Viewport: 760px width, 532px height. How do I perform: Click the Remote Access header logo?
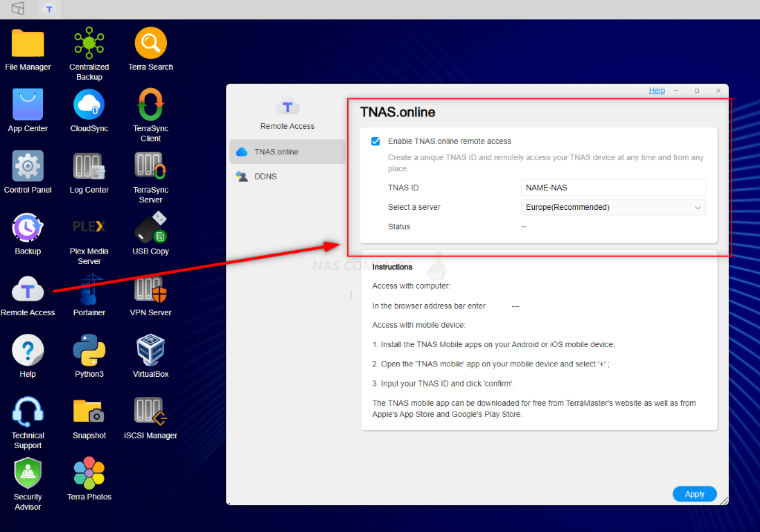click(x=288, y=107)
